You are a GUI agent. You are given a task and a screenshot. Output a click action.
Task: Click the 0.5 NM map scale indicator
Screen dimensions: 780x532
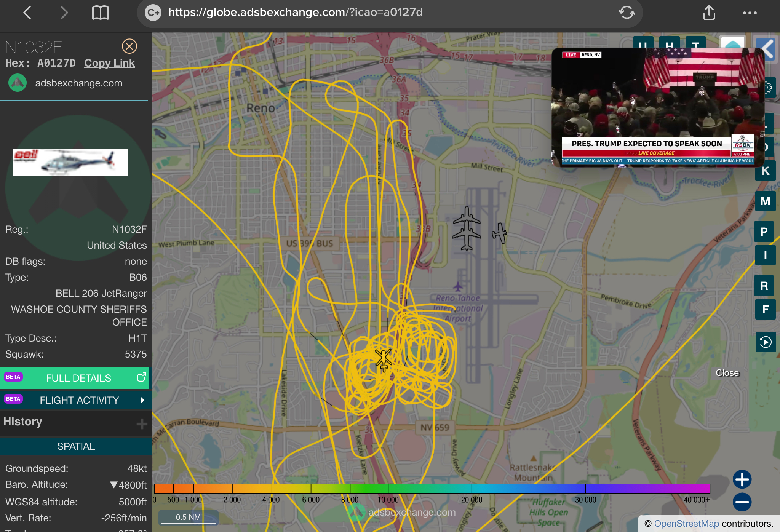[188, 517]
